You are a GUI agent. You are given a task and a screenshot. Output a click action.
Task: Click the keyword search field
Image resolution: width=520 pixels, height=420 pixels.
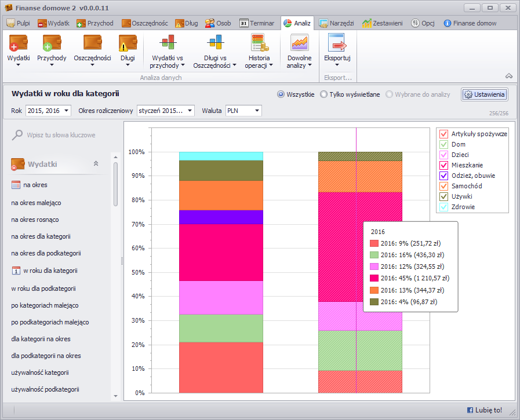[61, 135]
